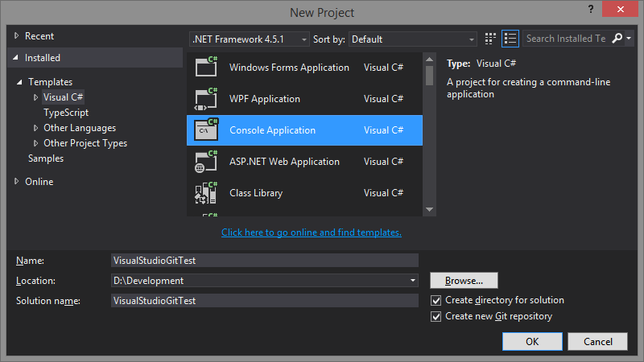Image resolution: width=644 pixels, height=362 pixels.
Task: Select the Windows Forms Application label
Action: point(289,68)
